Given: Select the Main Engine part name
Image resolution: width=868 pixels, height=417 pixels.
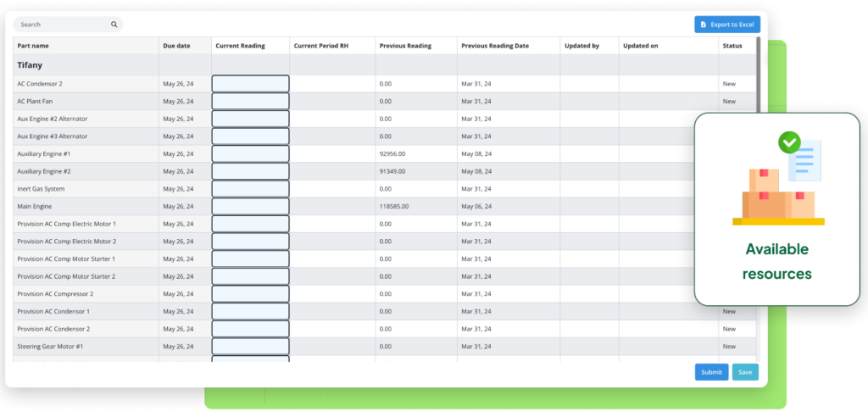Looking at the screenshot, I should pos(35,206).
